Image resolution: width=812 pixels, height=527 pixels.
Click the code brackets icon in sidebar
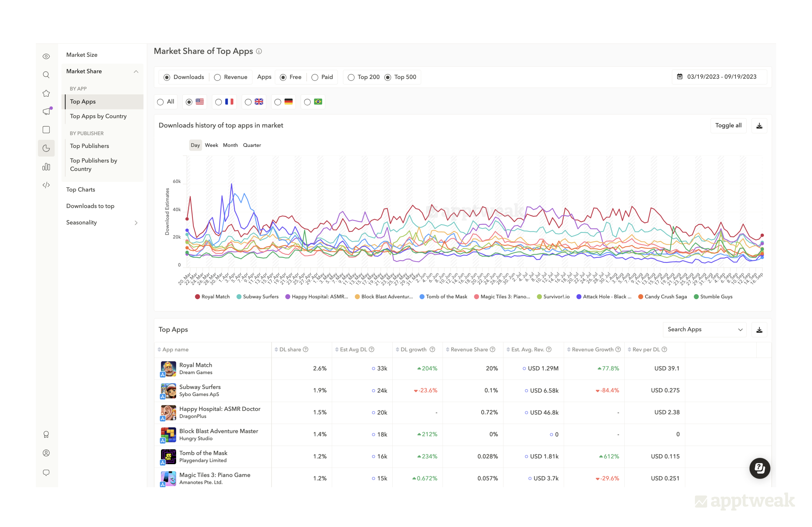(x=46, y=185)
